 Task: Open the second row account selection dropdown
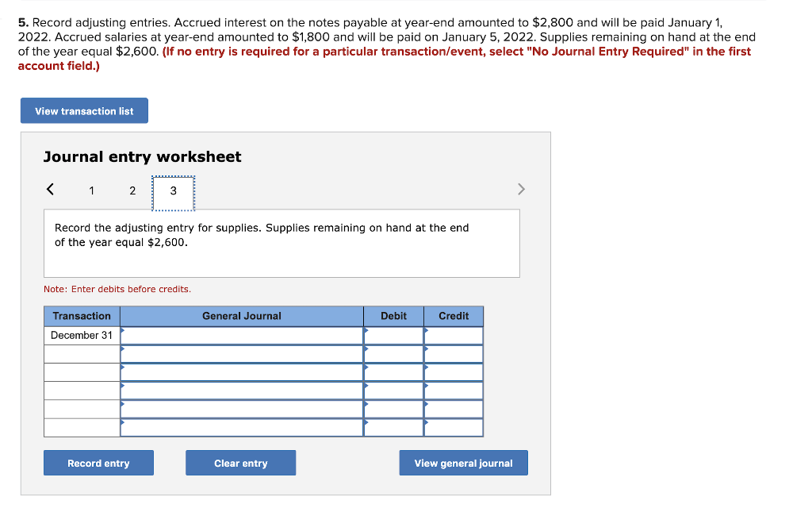click(x=241, y=353)
